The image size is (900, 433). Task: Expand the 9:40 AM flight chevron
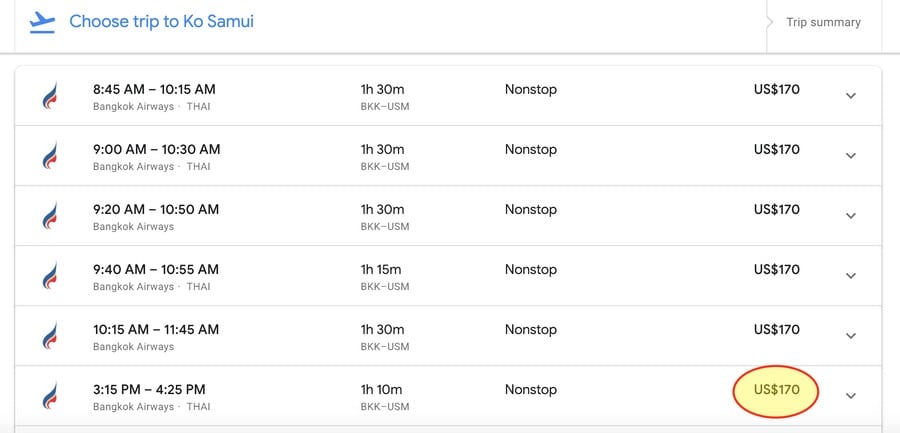pos(851,276)
